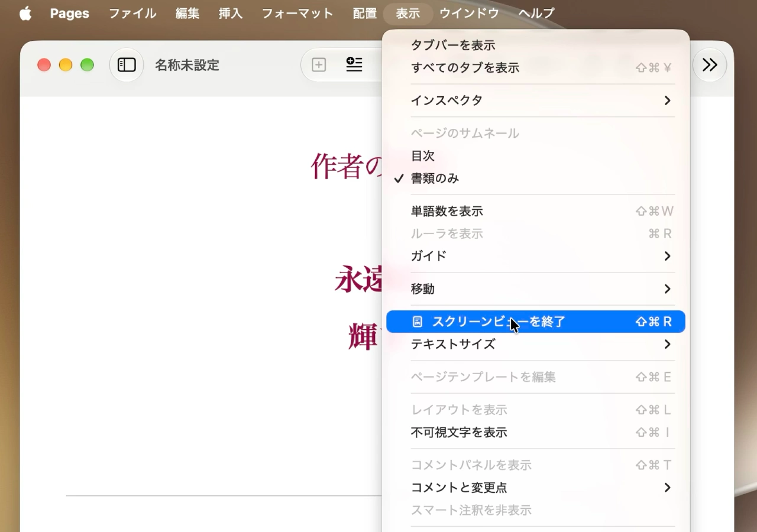
Task: Toggle the sidebar view button
Action: coord(127,65)
